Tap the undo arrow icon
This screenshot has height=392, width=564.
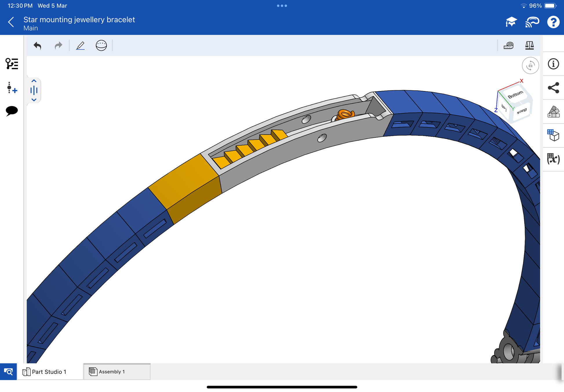coord(37,46)
